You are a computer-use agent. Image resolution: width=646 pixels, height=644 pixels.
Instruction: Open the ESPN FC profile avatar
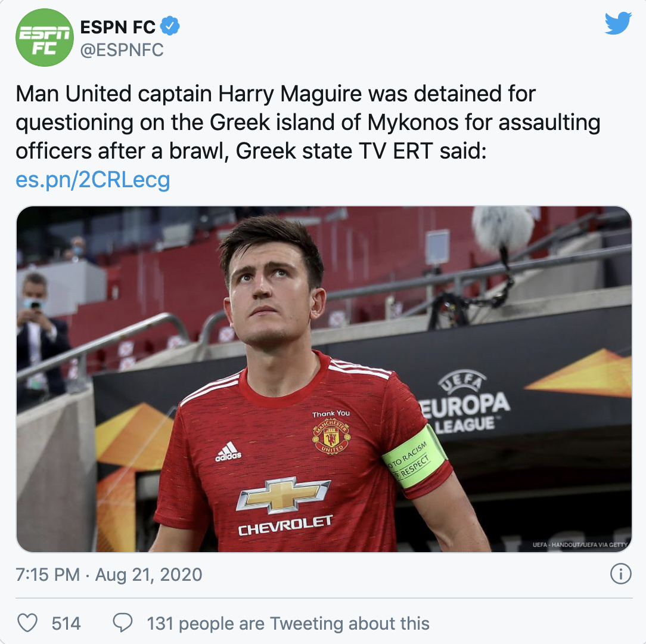tap(44, 37)
